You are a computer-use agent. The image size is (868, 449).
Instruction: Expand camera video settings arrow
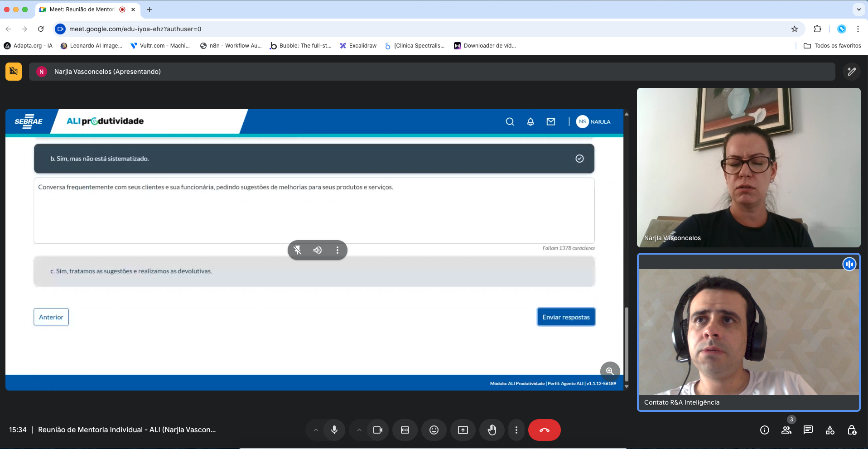[359, 430]
